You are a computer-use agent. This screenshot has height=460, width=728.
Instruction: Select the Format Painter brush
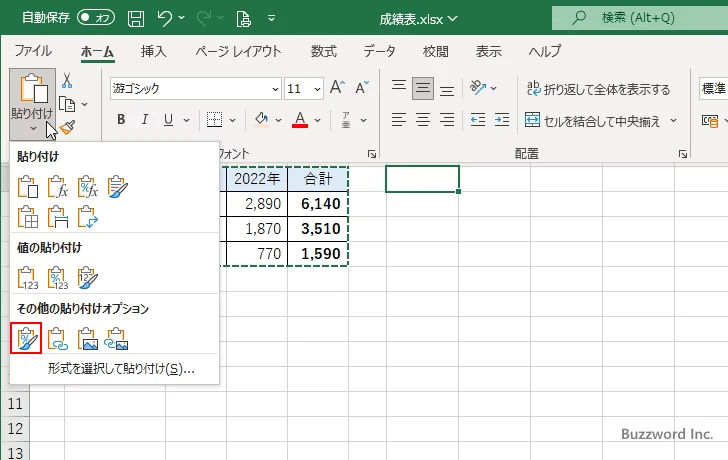click(68, 128)
